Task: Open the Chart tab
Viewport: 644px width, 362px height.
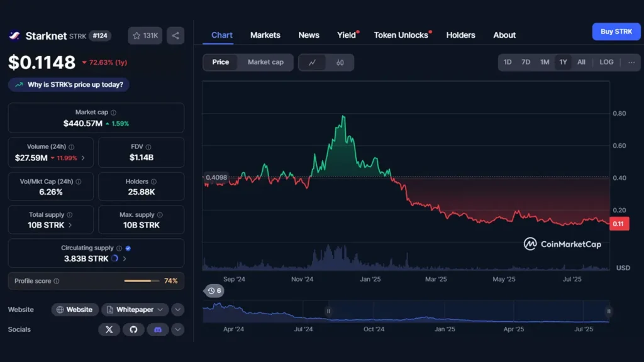Action: [222, 35]
